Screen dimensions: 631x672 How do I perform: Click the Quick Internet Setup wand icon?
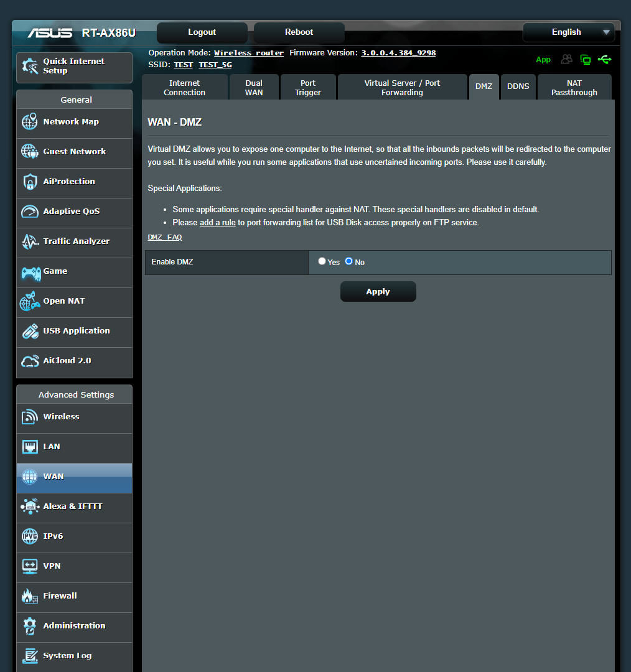coord(30,66)
